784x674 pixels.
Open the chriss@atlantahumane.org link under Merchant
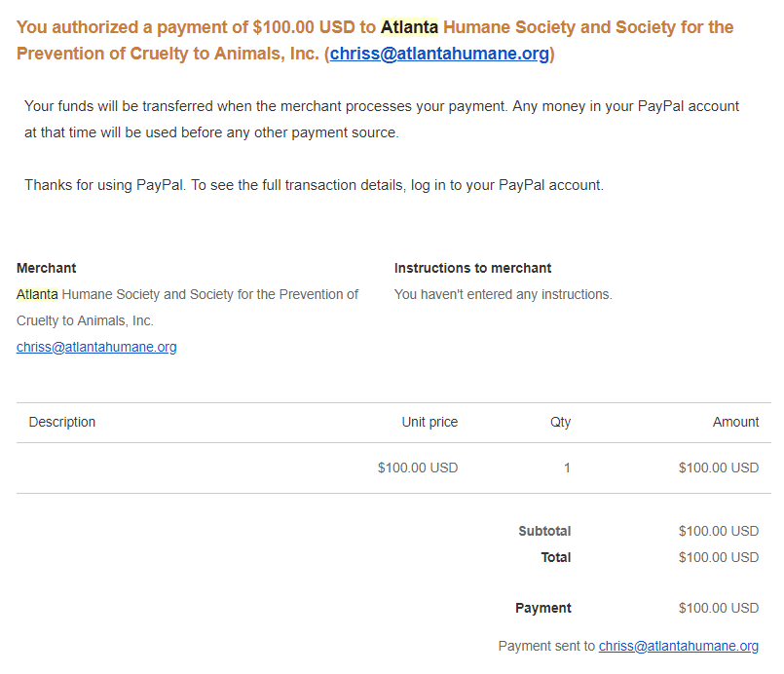tap(96, 347)
